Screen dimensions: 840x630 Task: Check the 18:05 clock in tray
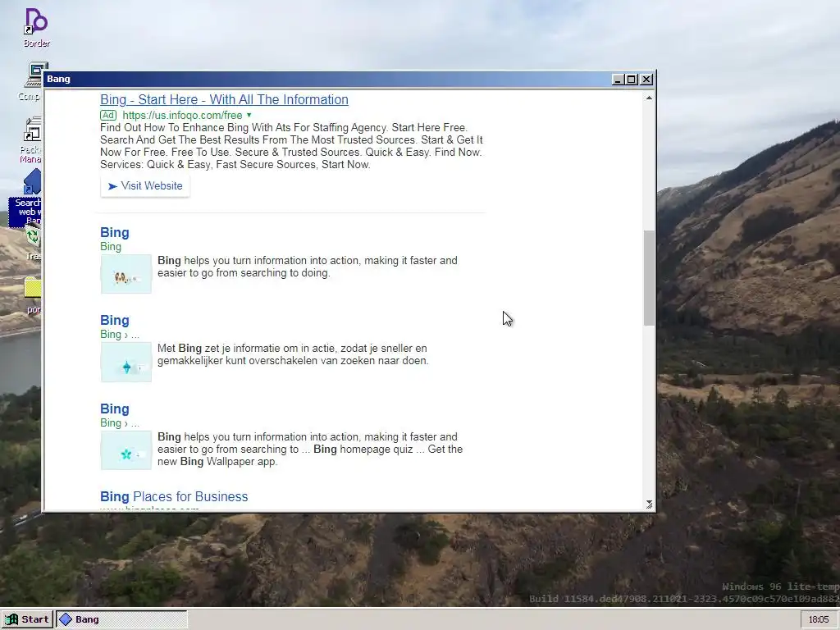click(x=819, y=619)
